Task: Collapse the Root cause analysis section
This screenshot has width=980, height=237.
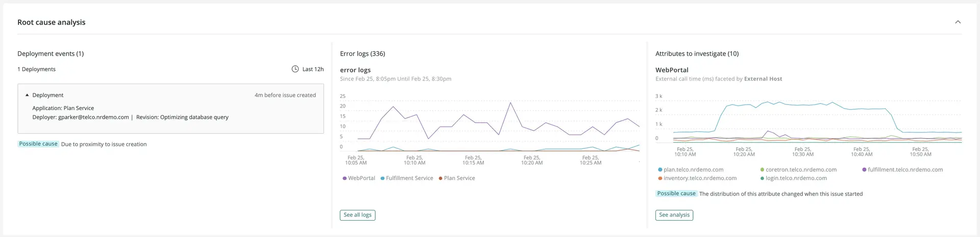Action: [x=958, y=22]
